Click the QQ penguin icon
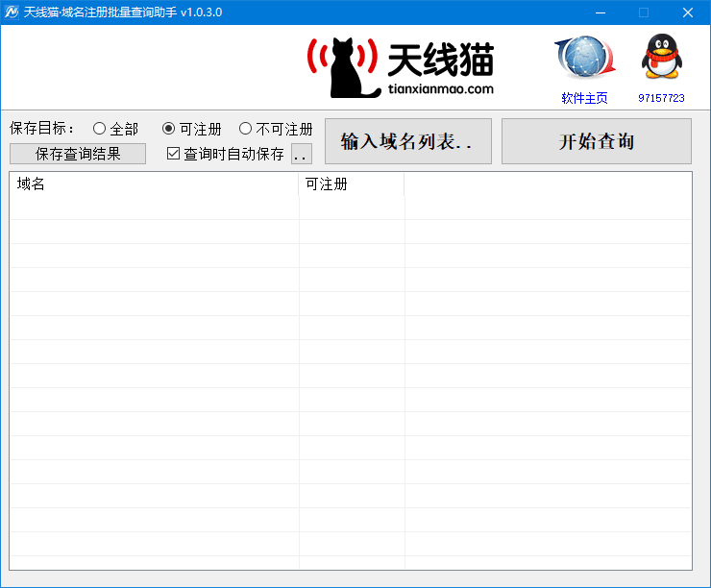Image resolution: width=711 pixels, height=588 pixels. (662, 57)
